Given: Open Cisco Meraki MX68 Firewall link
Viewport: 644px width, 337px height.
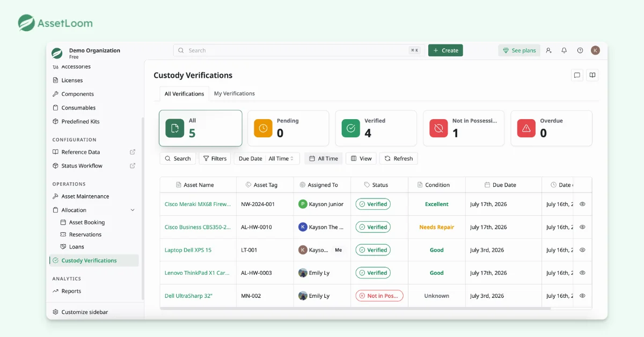Looking at the screenshot, I should click(198, 204).
